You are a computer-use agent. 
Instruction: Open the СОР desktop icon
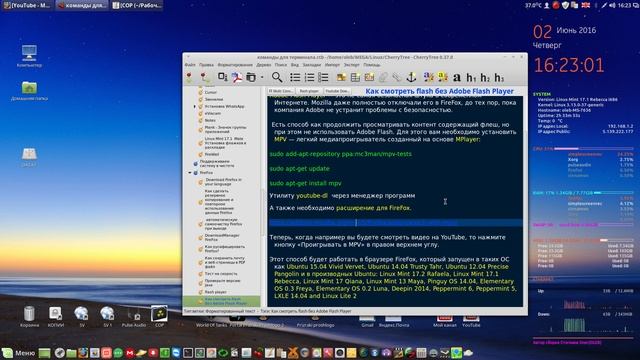(159, 316)
